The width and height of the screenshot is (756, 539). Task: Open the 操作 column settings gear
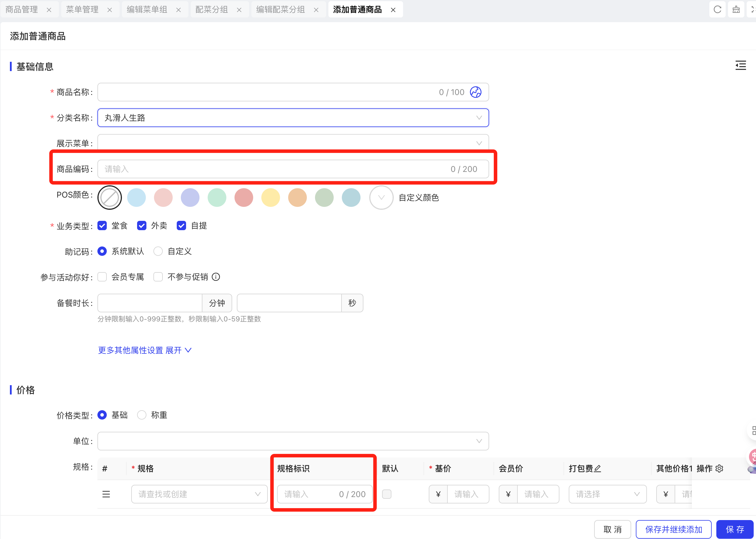point(720,468)
